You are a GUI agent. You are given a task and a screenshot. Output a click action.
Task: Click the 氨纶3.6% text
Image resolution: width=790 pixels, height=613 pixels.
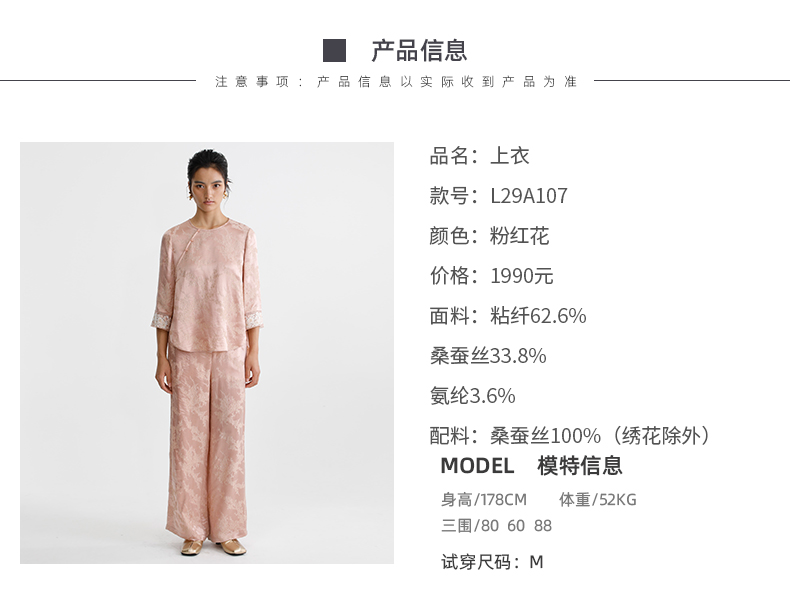[473, 396]
